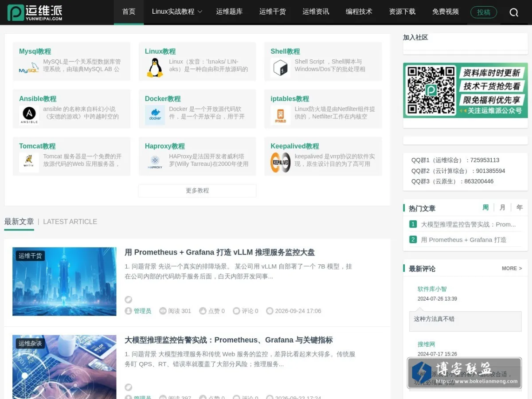Click commenter 软件库小智
The height and width of the screenshot is (399, 532).
tap(432, 289)
